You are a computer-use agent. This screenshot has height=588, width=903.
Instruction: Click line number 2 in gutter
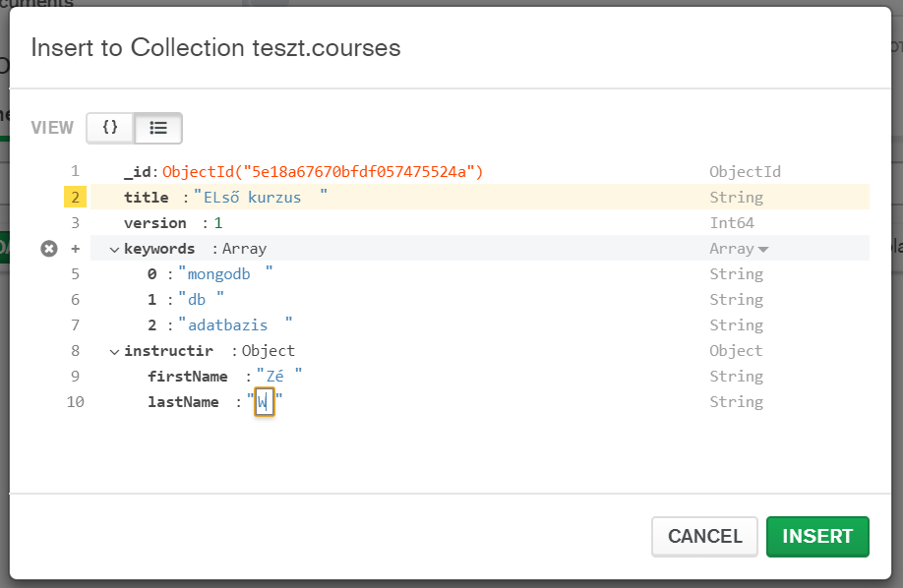point(76,198)
